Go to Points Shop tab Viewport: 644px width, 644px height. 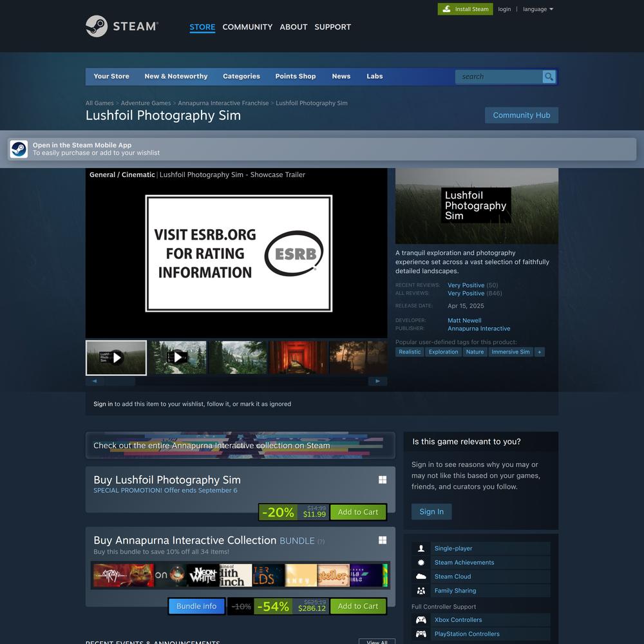[x=296, y=77]
